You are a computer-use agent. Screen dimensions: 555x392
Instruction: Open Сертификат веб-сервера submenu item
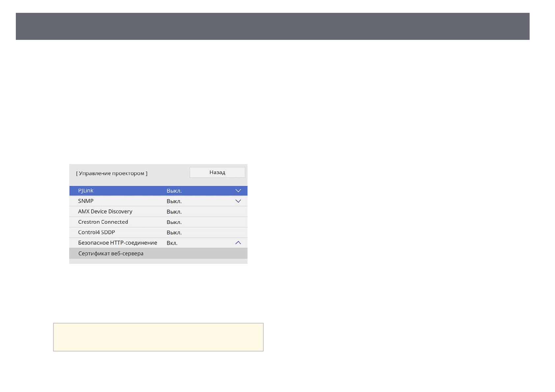click(111, 253)
